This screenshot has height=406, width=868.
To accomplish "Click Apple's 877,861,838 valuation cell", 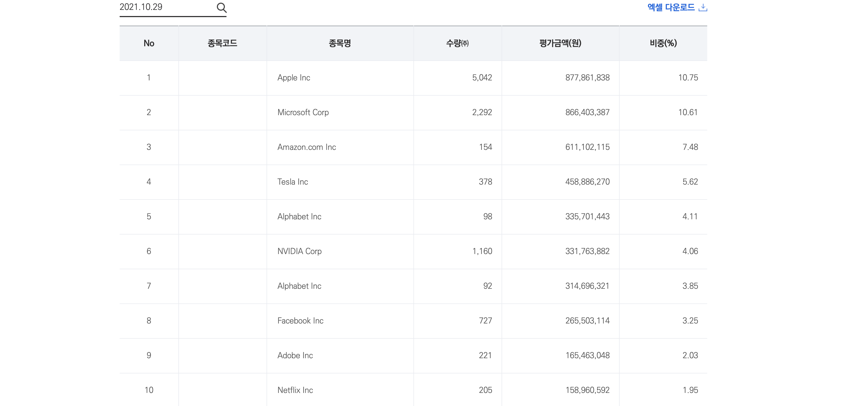I will pos(587,78).
